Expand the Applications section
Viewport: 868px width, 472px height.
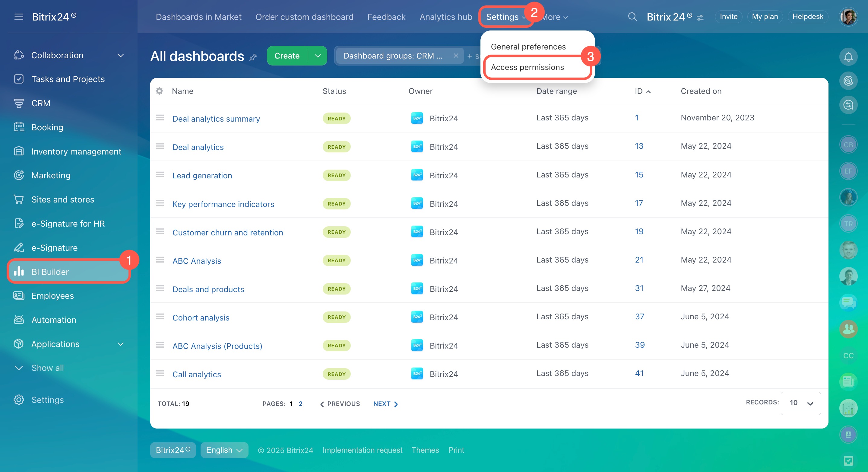[x=121, y=344]
